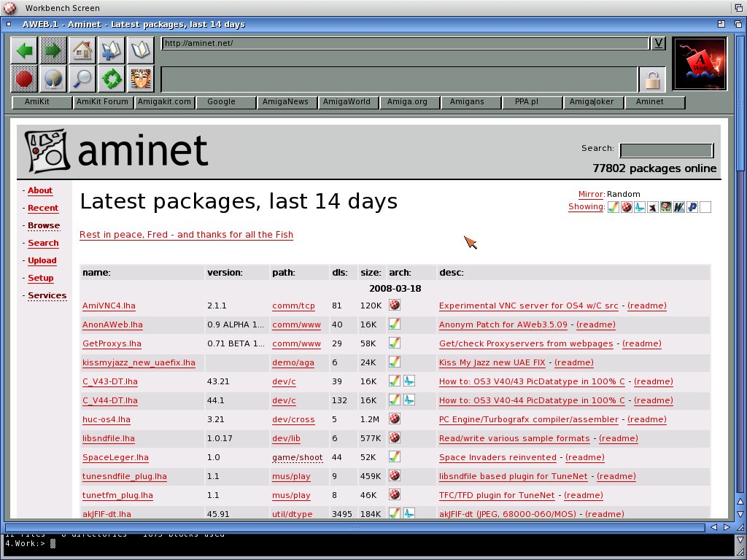Open the Setup sidebar link
Image resolution: width=747 pixels, height=560 pixels.
41,278
